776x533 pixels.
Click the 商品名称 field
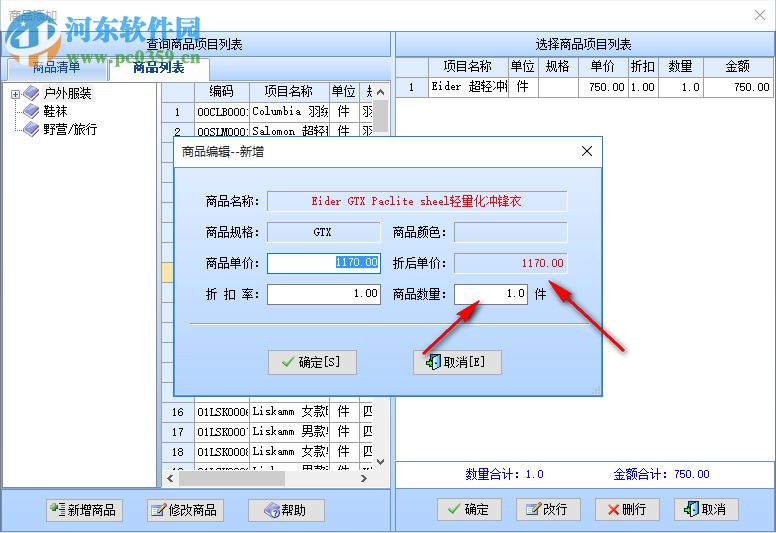[x=417, y=201]
